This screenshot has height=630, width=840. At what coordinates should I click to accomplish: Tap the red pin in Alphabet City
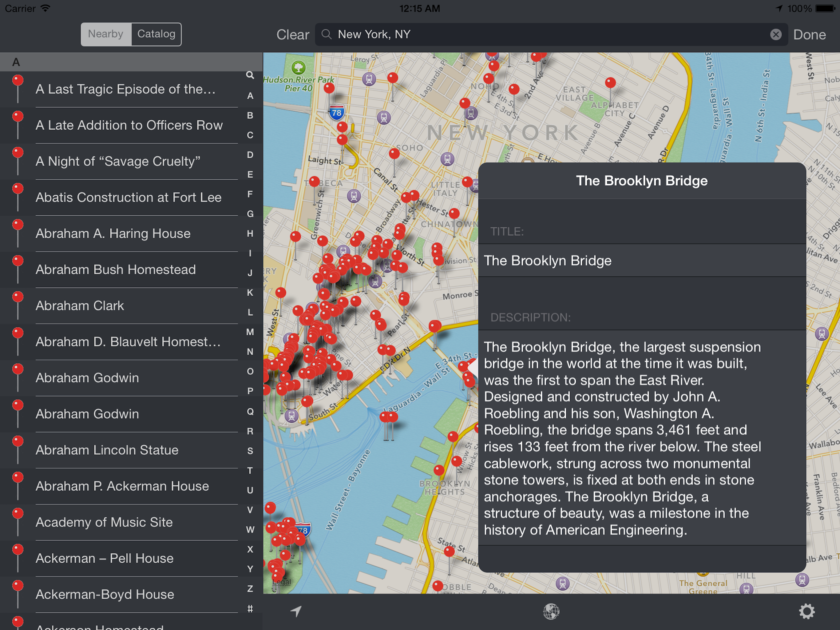[x=610, y=82]
